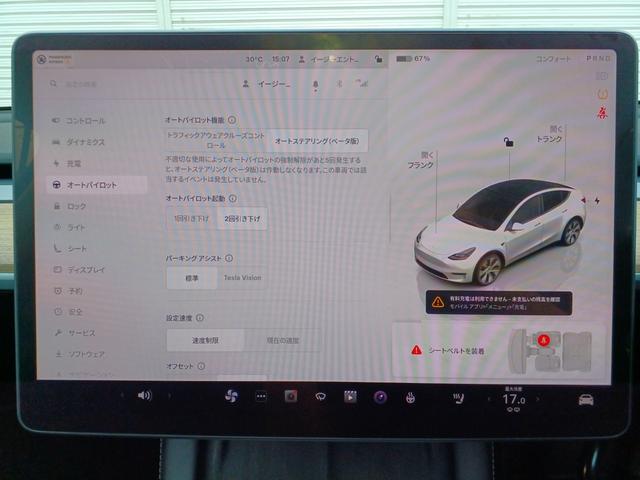Tap the car icon in bottom bar

point(585,399)
